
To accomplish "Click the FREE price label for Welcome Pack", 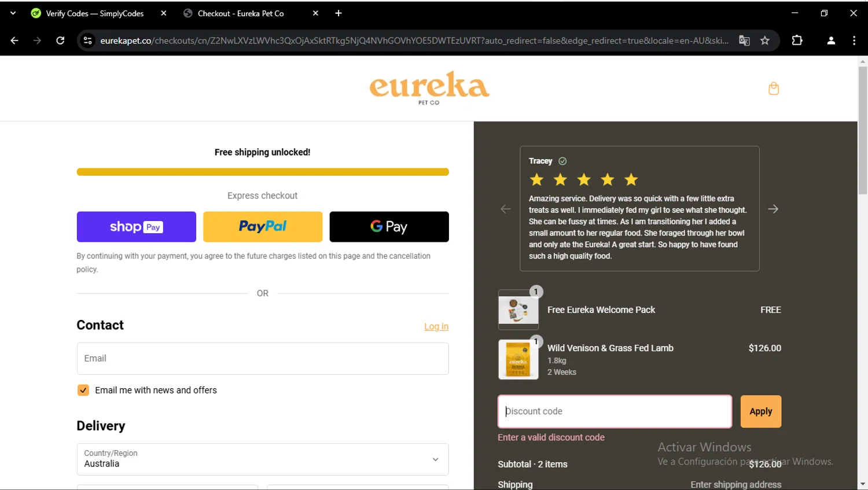I will coord(771,310).
